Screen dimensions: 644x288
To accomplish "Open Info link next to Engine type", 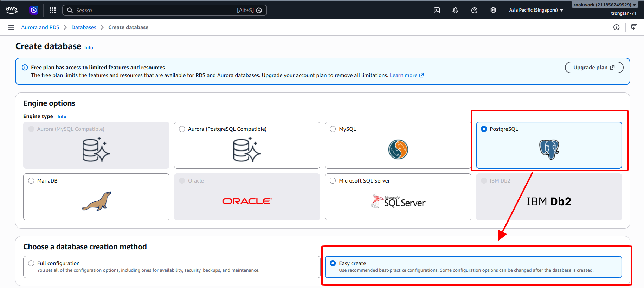I will pos(62,117).
